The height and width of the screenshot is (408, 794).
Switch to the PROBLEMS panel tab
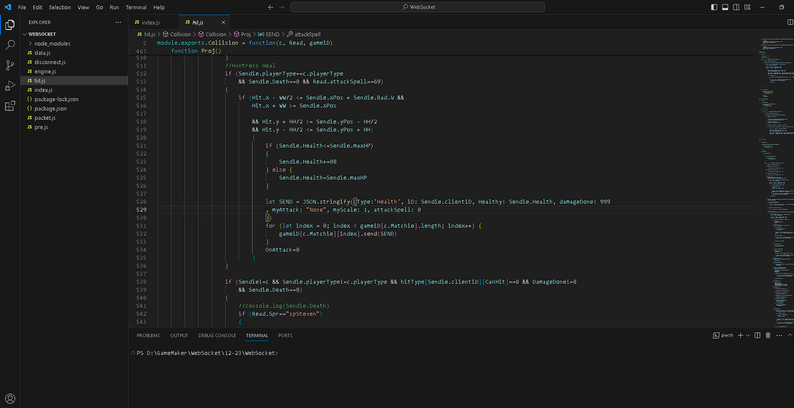click(x=148, y=336)
